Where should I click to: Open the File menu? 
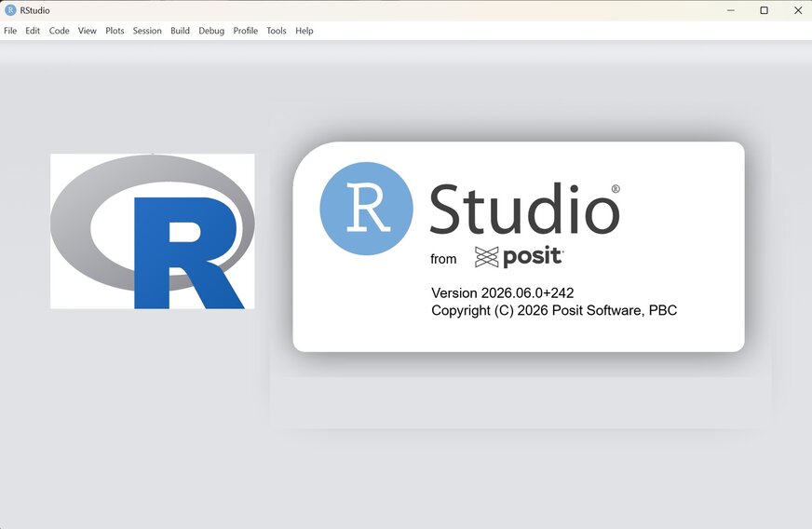point(10,31)
